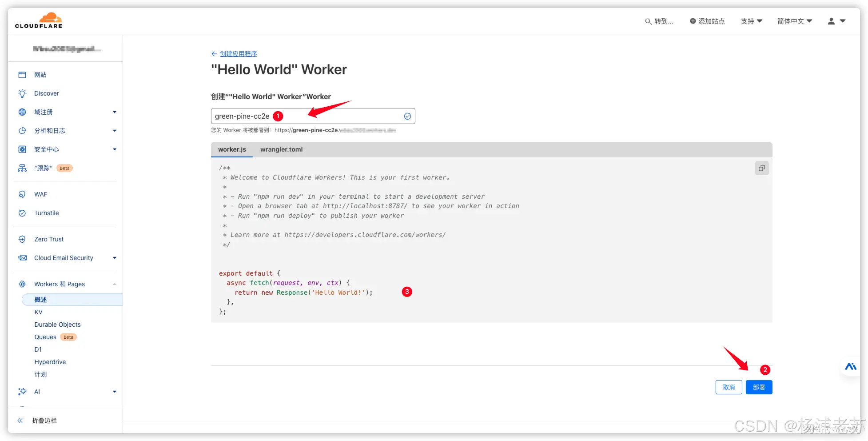Click the Cloudflare logo
Image resolution: width=868 pixels, height=441 pixels.
coord(39,20)
